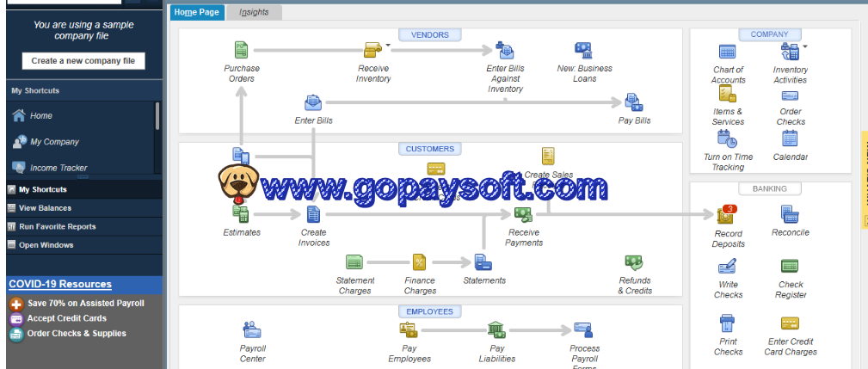Click the Finance Charges icon
The image size is (868, 369).
coord(420,262)
